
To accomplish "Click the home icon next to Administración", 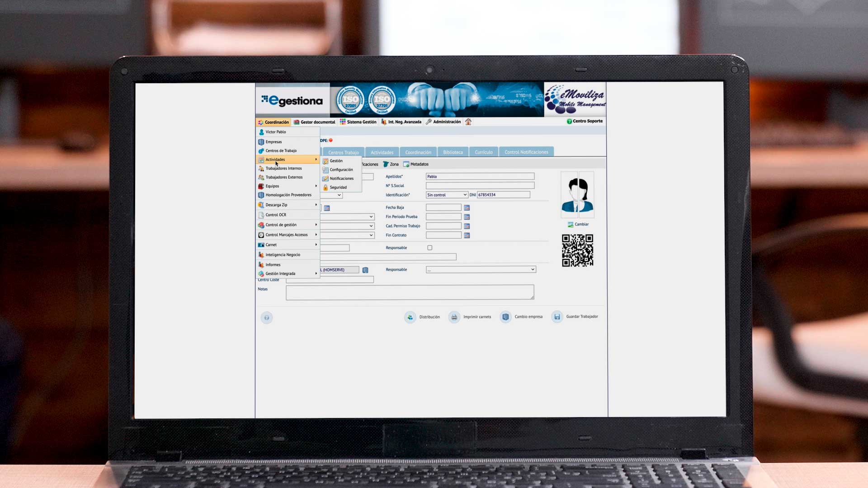I will tap(468, 122).
